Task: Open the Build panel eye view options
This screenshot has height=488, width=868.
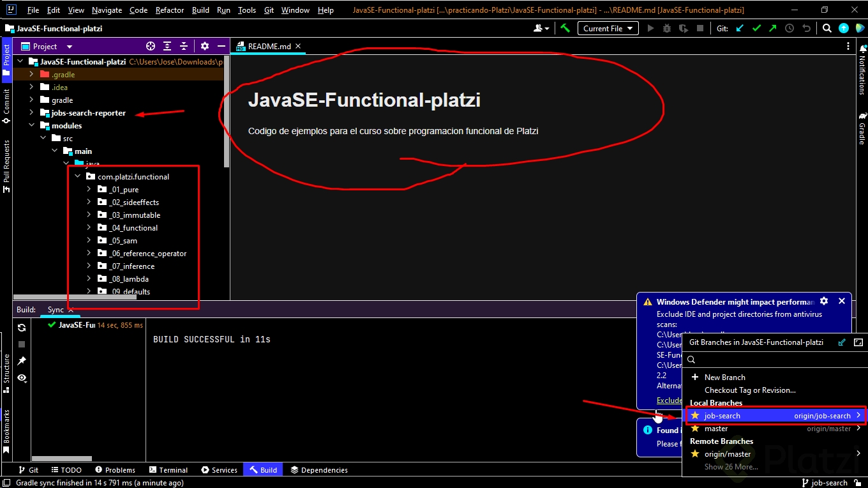Action: point(22,377)
